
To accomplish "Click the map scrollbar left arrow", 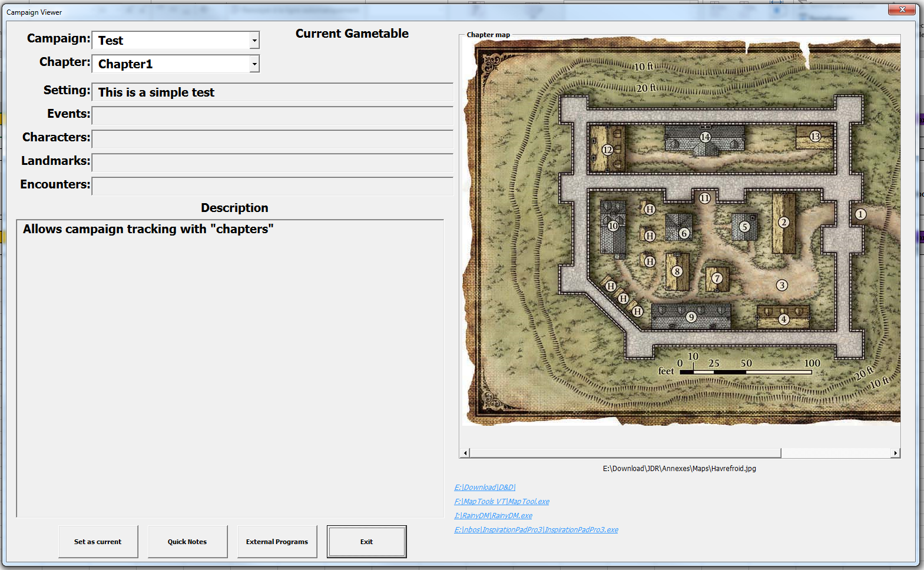I will click(465, 453).
